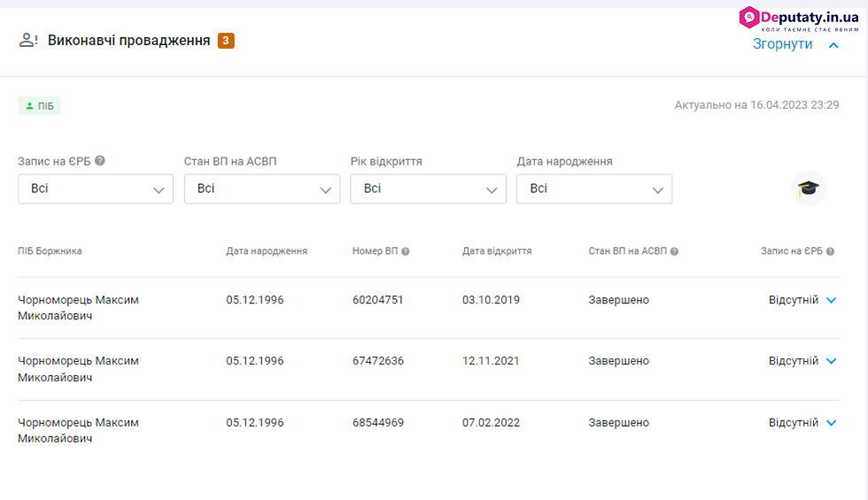Viewport: 868px width, 500px height.
Task: Open the Дата народження filter dropdown
Action: [x=594, y=189]
